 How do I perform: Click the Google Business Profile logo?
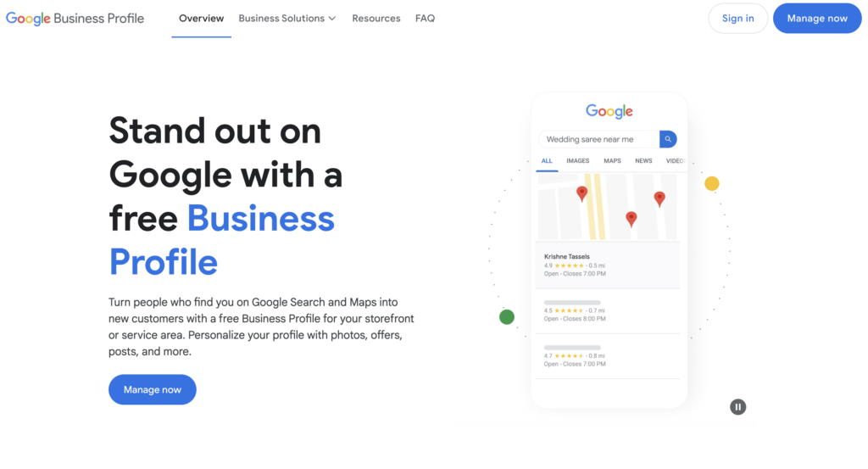coord(75,18)
